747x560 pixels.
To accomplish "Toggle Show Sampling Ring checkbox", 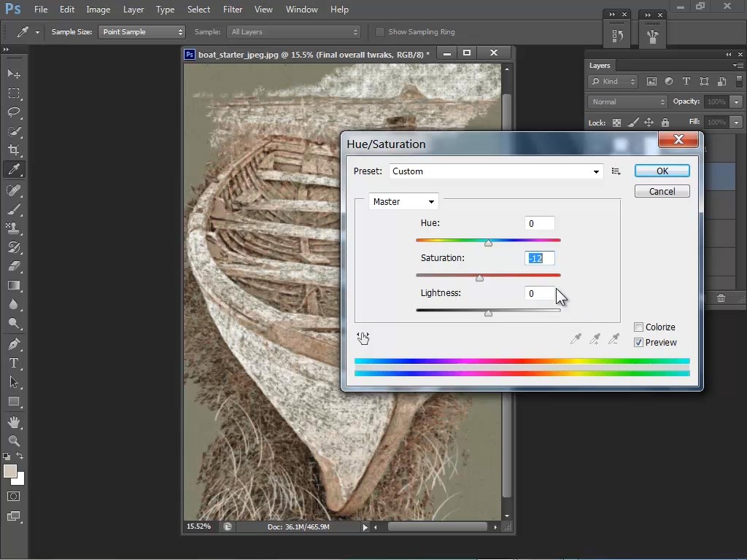I will coord(379,32).
